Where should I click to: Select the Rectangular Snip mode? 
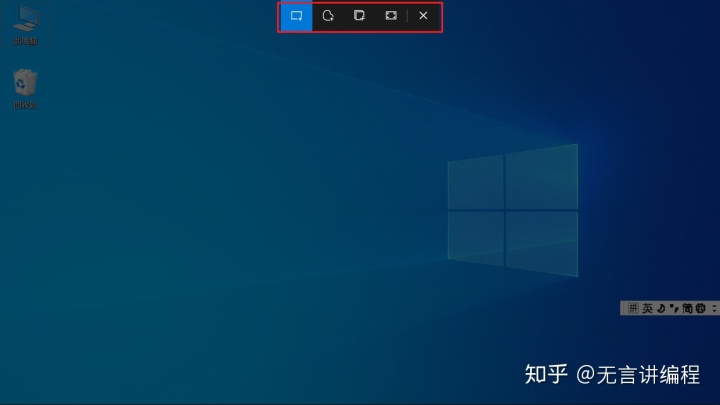[296, 17]
